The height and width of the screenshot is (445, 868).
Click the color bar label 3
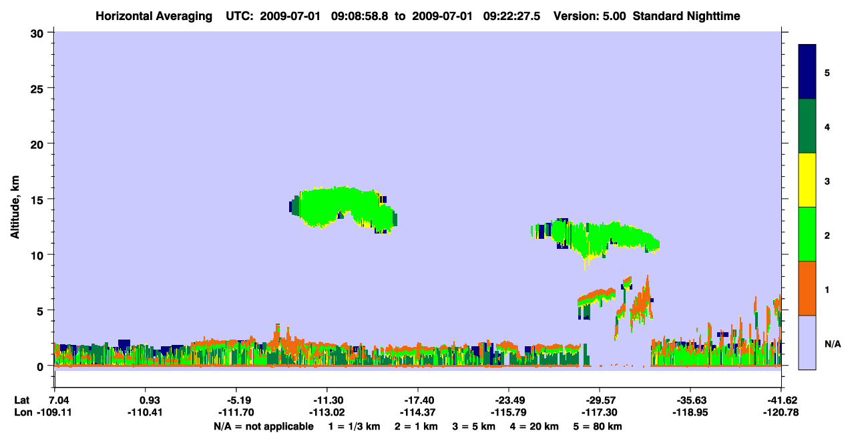tap(827, 181)
